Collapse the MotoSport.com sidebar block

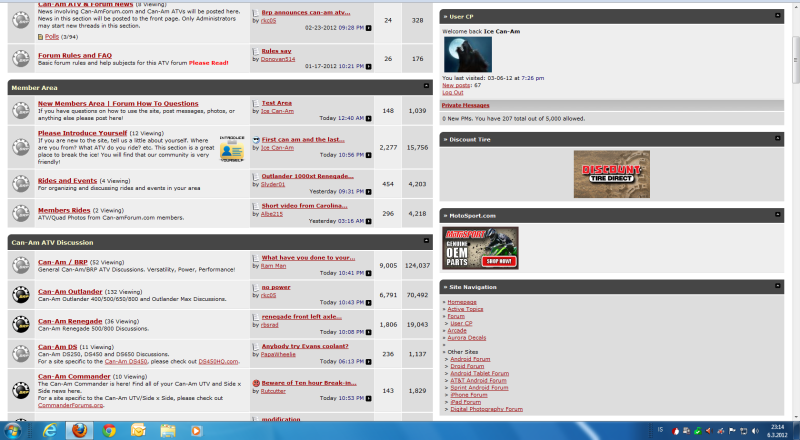pos(778,214)
